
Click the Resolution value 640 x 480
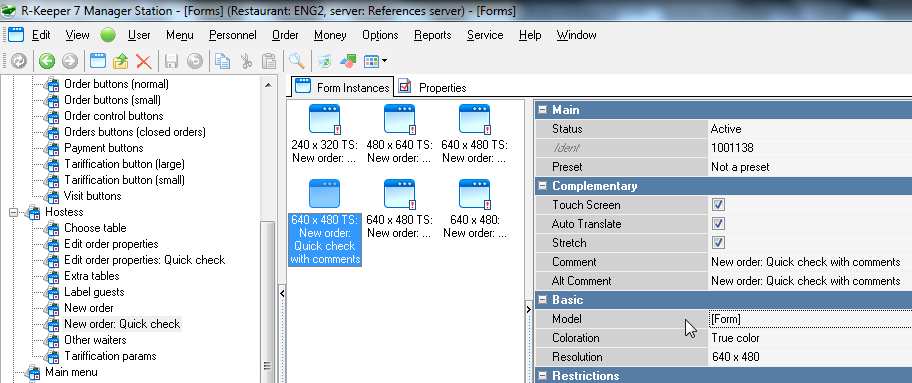coord(810,357)
